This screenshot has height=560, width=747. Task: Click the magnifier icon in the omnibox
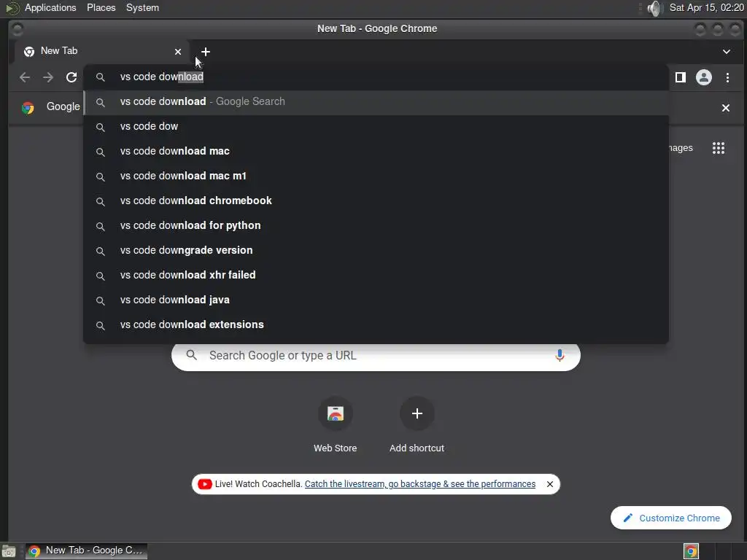point(100,77)
